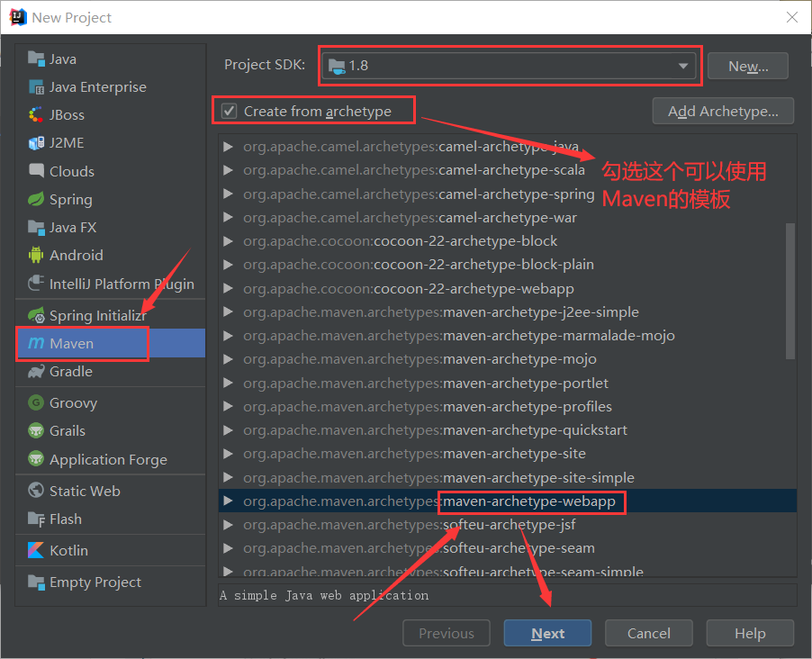The image size is (812, 659).
Task: Expand camel-archetype-scala node arrow
Action: 228,170
